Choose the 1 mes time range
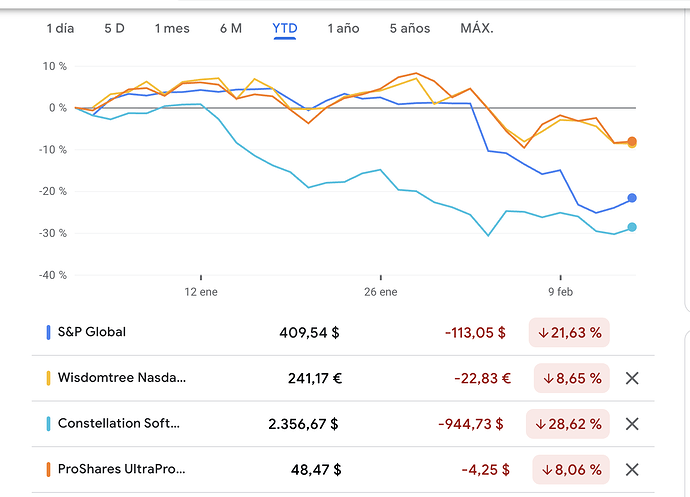690x497 pixels. coord(171,28)
